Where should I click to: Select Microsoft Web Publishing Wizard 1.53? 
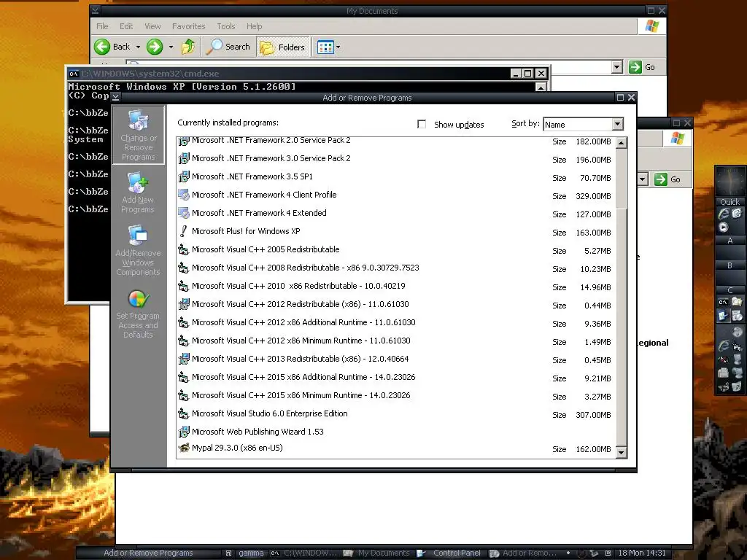tap(396, 432)
